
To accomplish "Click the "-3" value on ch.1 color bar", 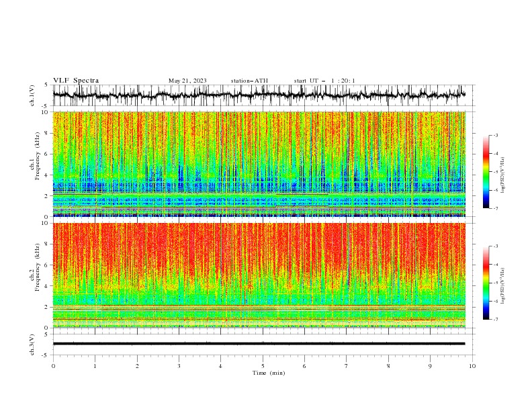I will point(495,135).
